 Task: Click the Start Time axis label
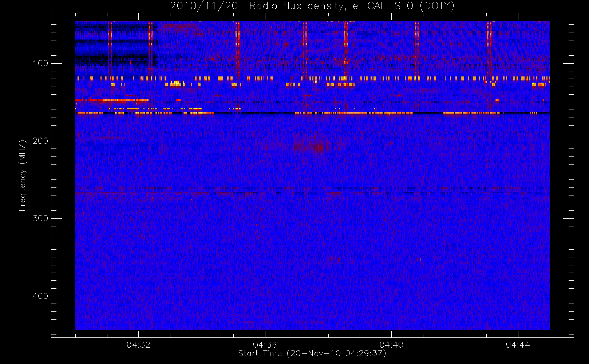312,353
